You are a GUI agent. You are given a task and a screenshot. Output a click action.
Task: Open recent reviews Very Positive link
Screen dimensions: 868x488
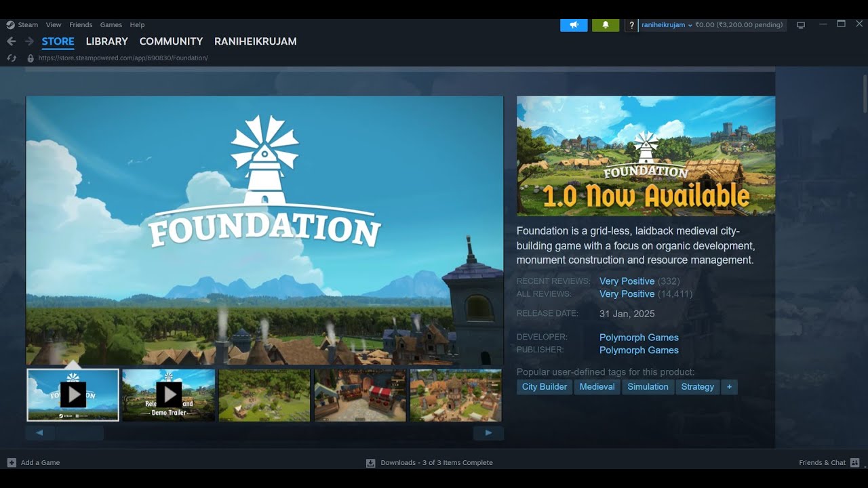tap(627, 281)
